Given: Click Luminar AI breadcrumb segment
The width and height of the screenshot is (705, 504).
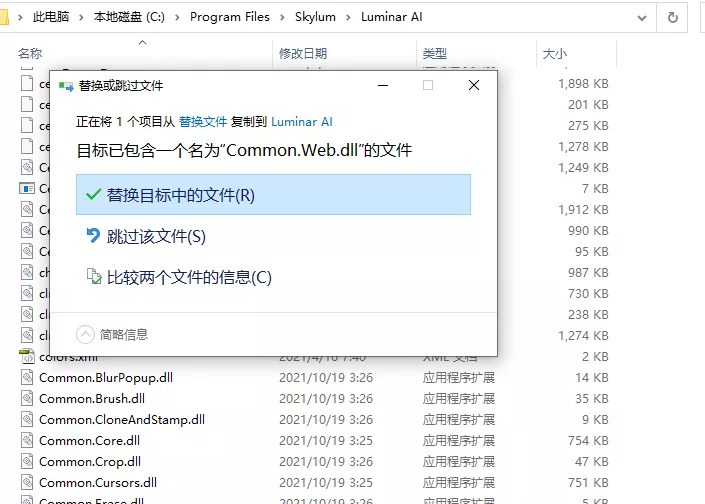Looking at the screenshot, I should pyautogui.click(x=392, y=17).
